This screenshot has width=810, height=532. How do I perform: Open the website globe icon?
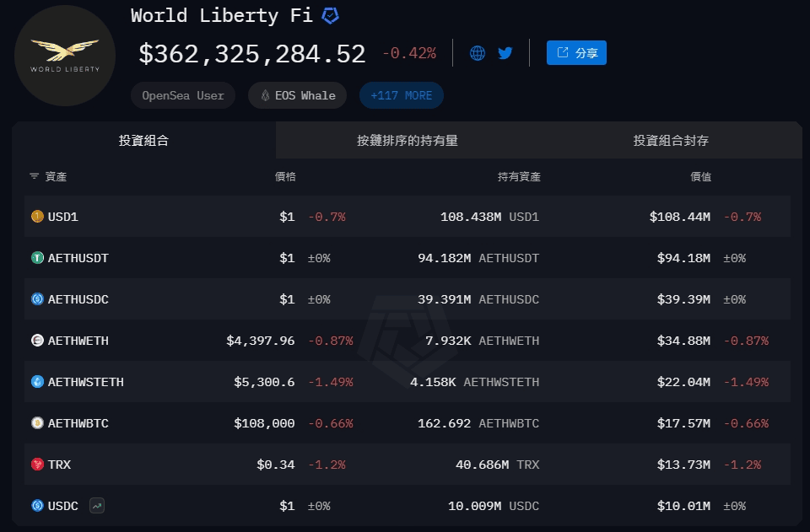coord(478,53)
